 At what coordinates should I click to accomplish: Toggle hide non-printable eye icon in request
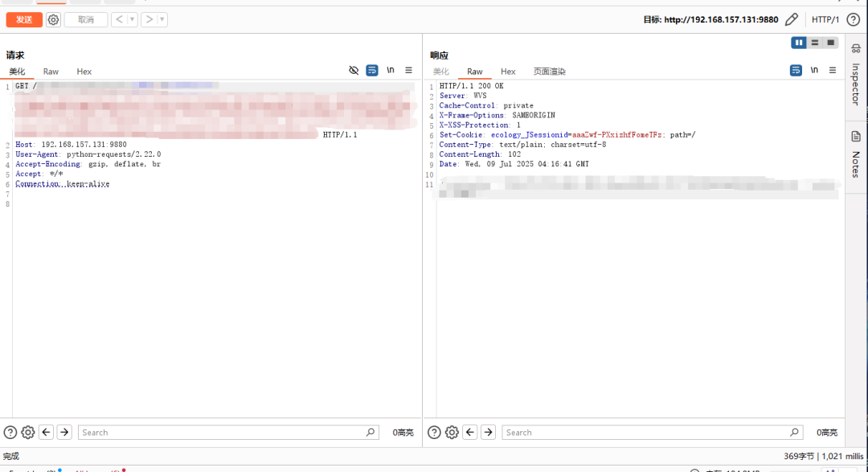(354, 70)
